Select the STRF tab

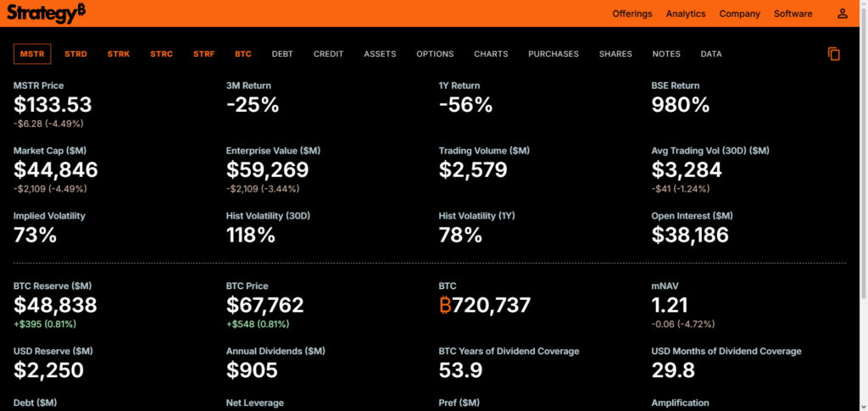tap(203, 54)
